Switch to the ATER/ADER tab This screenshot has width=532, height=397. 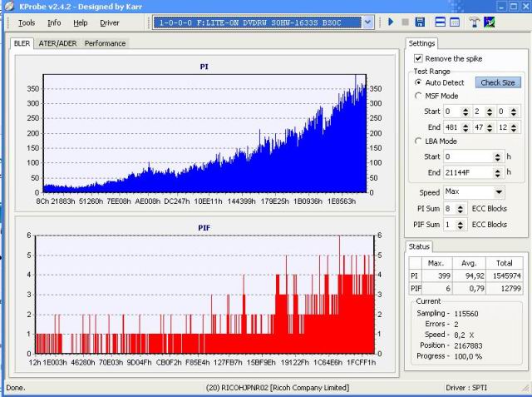tap(57, 43)
